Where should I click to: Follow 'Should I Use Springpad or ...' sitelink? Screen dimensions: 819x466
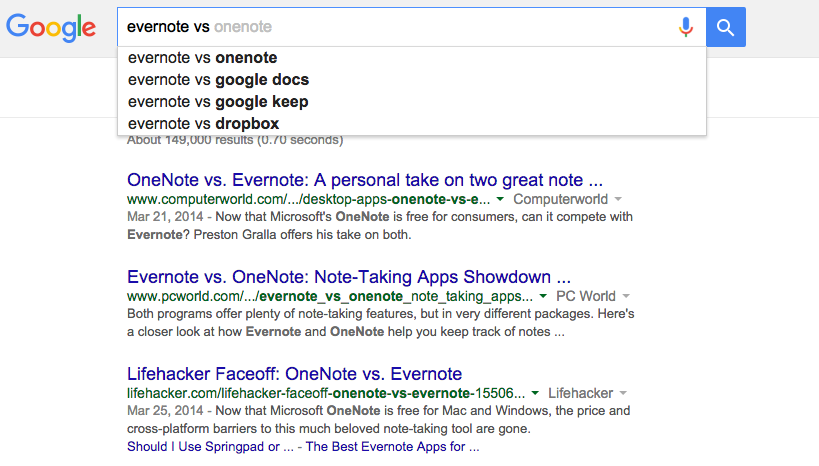click(x=210, y=447)
